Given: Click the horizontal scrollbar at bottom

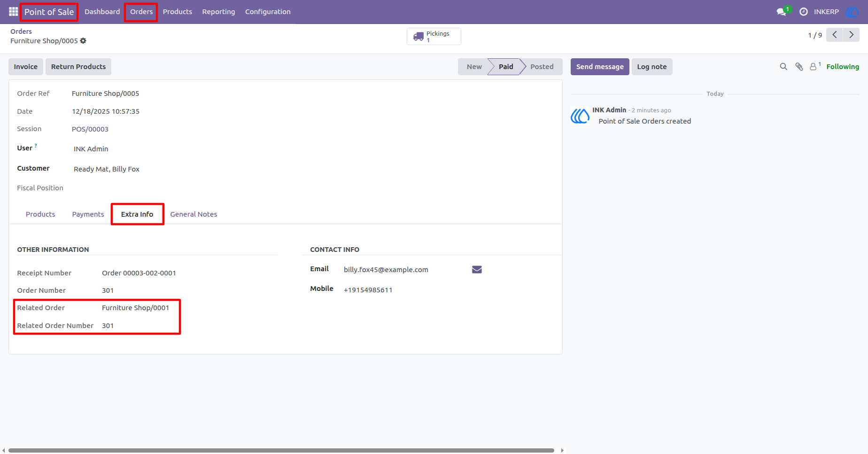Looking at the screenshot, I should click(281, 450).
